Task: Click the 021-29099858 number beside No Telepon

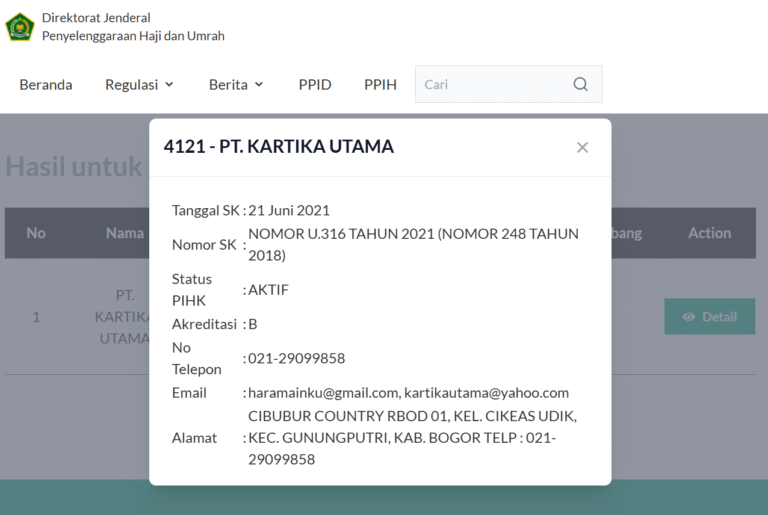Action: (x=296, y=358)
